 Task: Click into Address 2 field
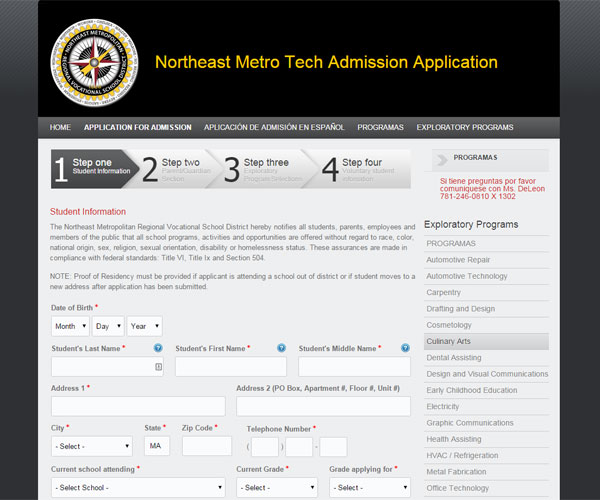[x=323, y=406]
